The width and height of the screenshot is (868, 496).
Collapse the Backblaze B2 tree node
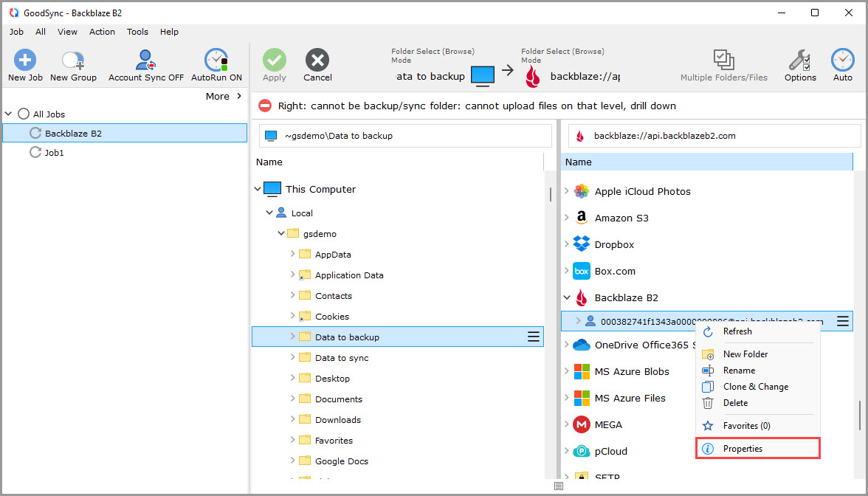pos(567,297)
